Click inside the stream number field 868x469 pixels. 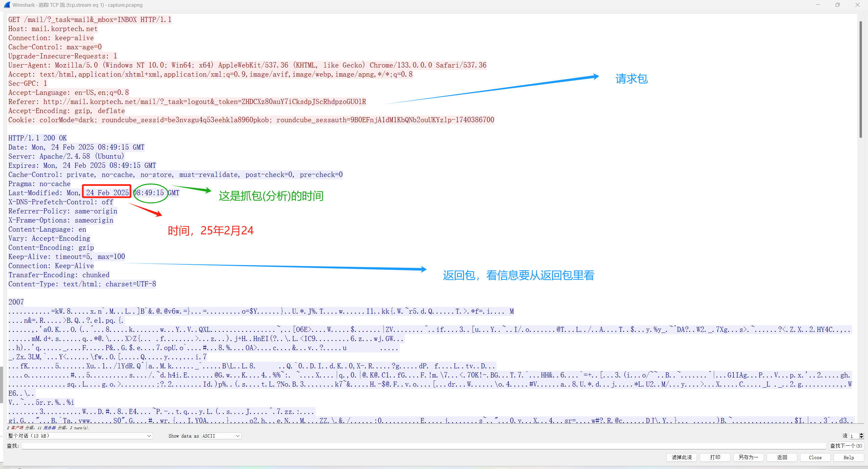(x=853, y=436)
